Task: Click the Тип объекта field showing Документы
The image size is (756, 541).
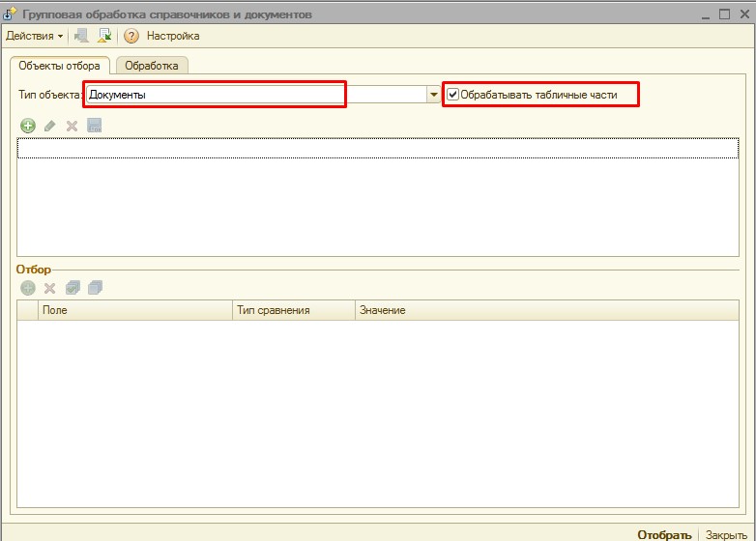Action: (x=215, y=95)
